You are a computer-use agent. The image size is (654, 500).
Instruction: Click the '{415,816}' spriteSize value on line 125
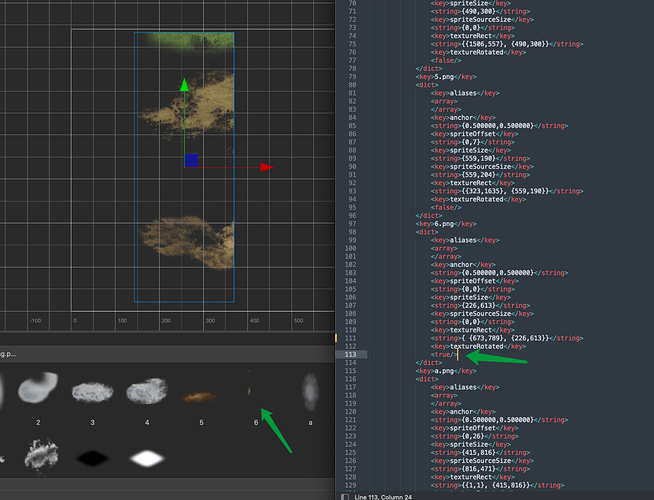[476, 452]
